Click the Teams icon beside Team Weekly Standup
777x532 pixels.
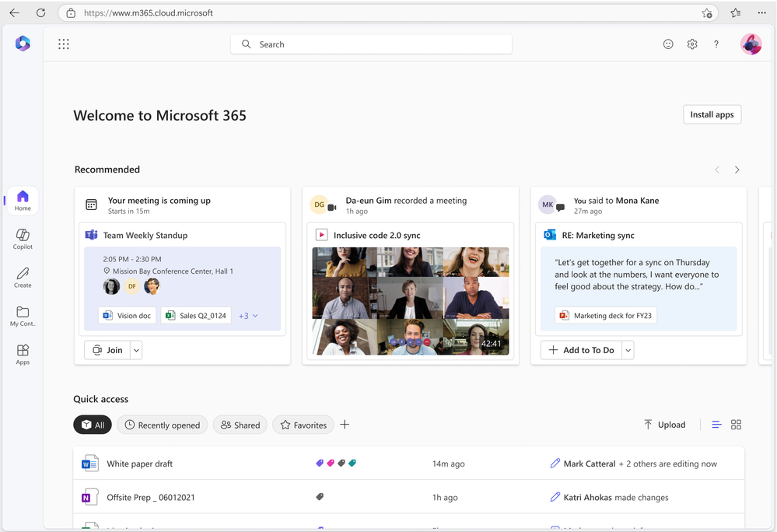coord(91,235)
